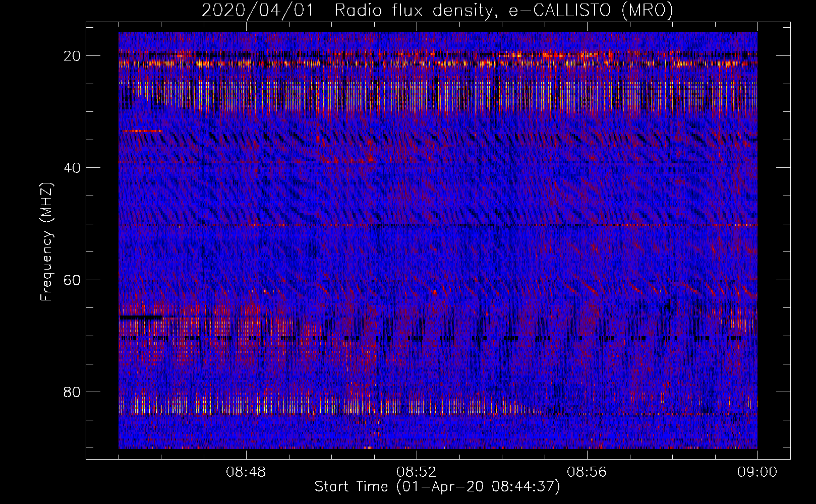Click the '09:00' time tick label

click(x=757, y=472)
